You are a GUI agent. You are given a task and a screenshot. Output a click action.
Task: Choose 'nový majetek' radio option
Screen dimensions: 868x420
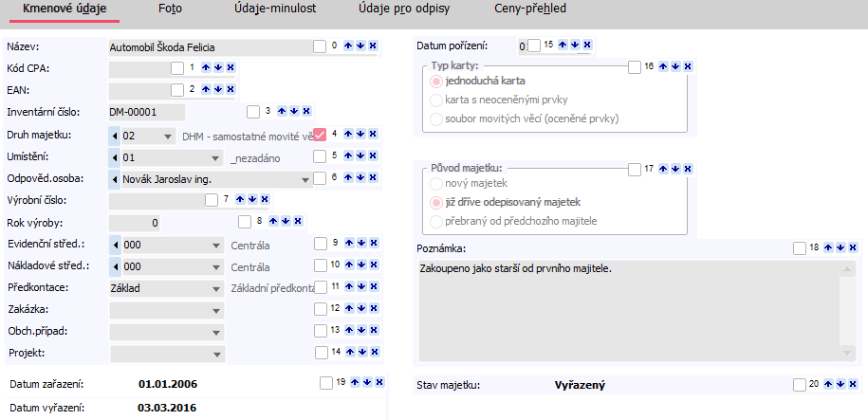click(x=437, y=182)
